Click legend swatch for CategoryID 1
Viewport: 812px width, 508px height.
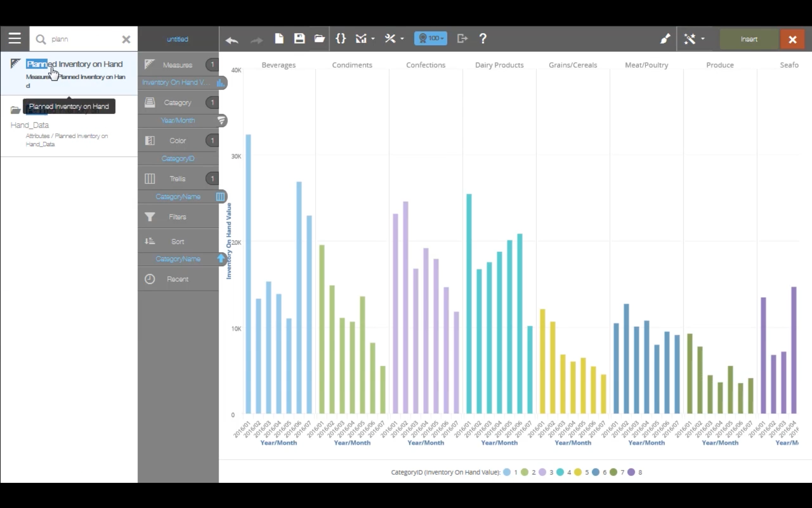coord(507,472)
